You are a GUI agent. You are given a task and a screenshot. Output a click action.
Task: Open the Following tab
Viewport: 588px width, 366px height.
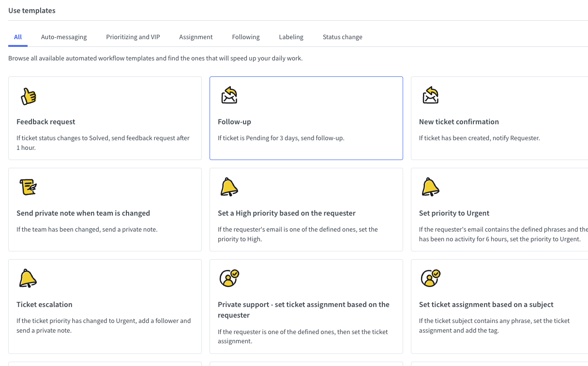coord(245,37)
